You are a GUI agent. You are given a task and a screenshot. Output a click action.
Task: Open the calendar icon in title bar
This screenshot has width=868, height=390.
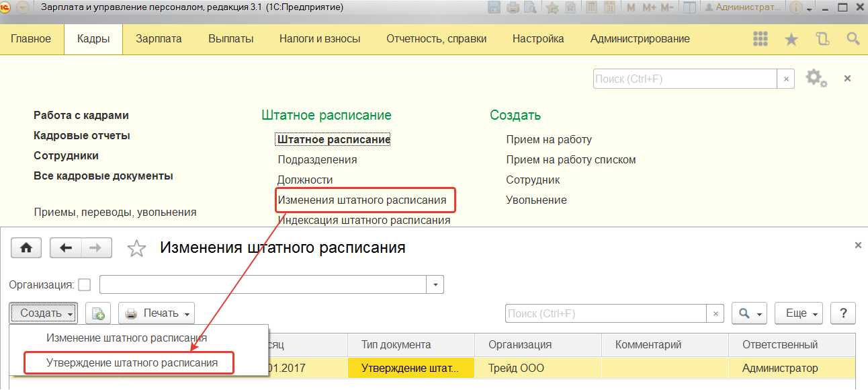(x=609, y=8)
